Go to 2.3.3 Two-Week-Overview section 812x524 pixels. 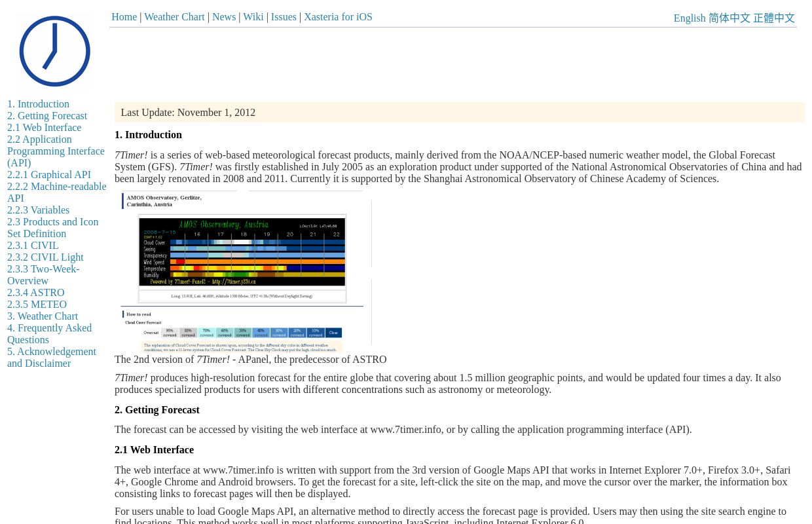tap(43, 275)
